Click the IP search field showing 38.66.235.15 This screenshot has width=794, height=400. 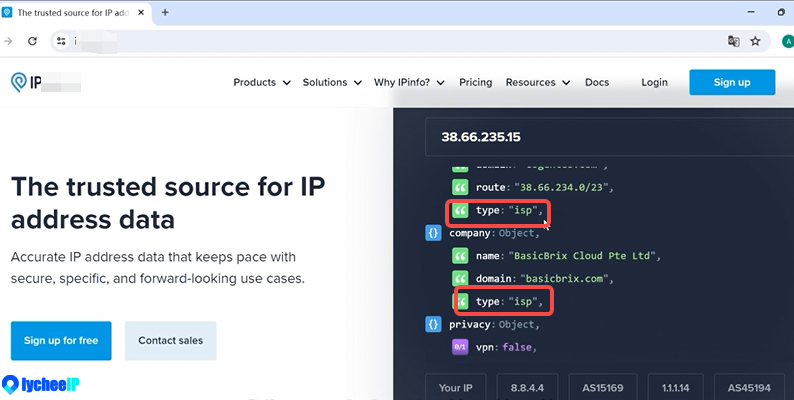click(x=600, y=136)
